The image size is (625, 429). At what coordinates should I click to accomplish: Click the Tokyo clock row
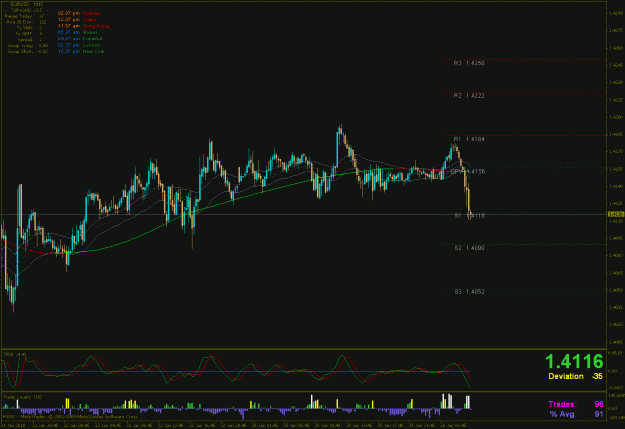coord(77,20)
